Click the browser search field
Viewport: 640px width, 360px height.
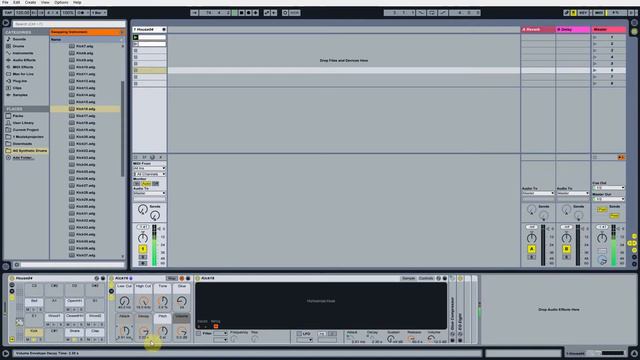pos(69,24)
